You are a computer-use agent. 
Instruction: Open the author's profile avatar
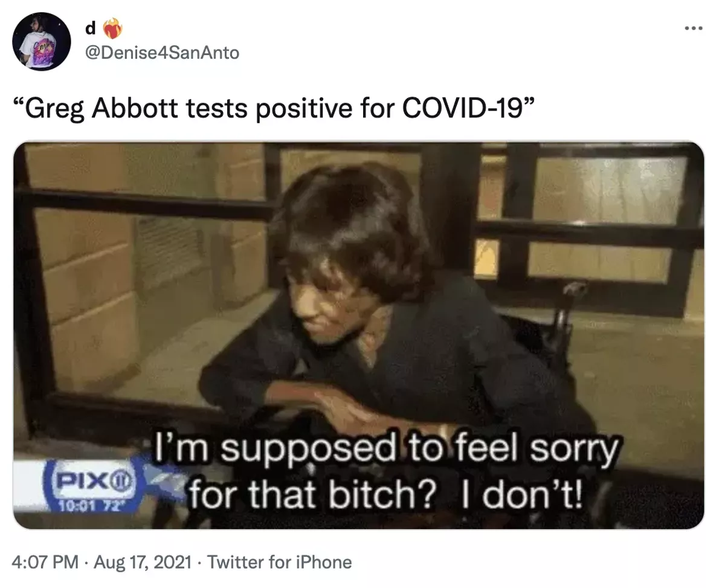[42, 42]
